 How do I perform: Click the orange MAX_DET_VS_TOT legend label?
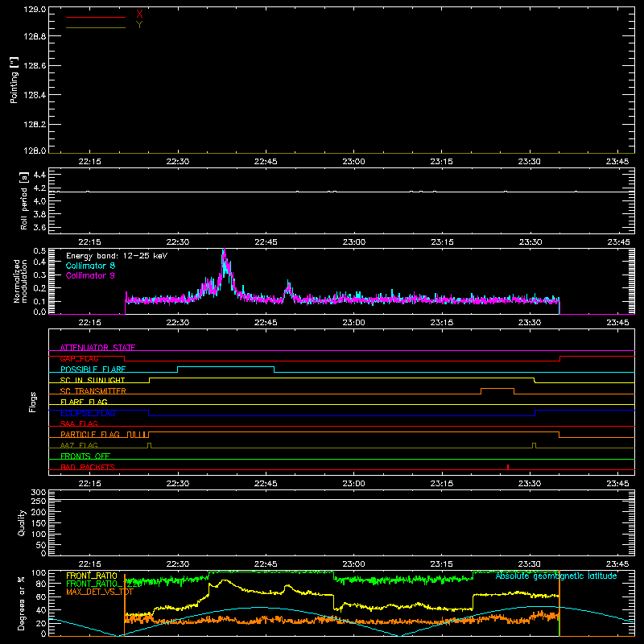click(100, 592)
